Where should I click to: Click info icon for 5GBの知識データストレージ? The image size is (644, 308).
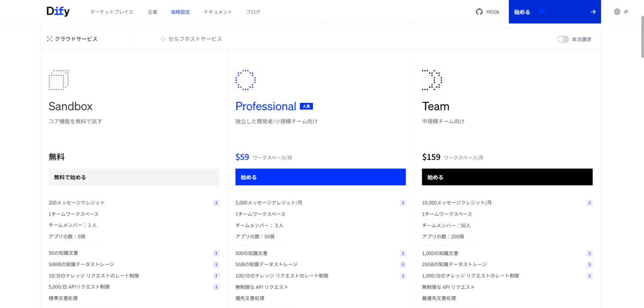pos(402,265)
